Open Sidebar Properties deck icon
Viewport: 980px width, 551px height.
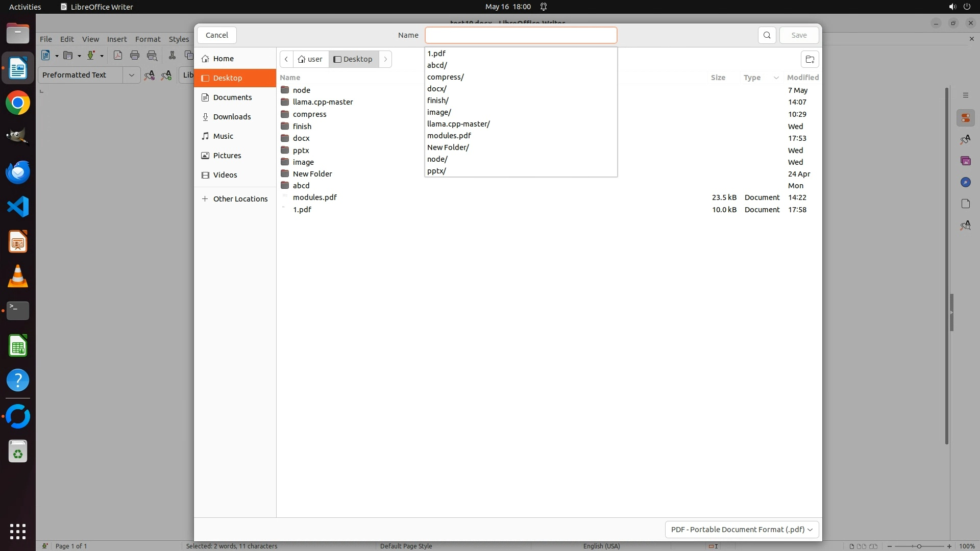tap(965, 118)
